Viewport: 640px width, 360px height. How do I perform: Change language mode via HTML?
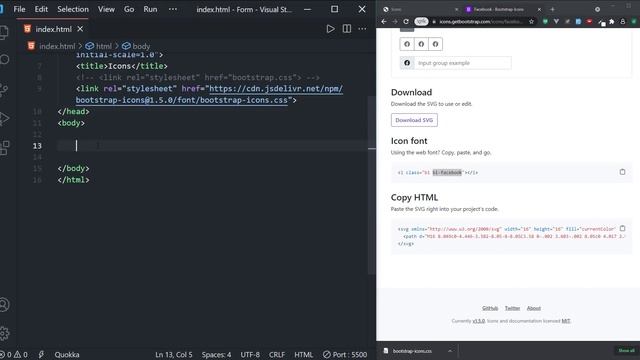304,354
